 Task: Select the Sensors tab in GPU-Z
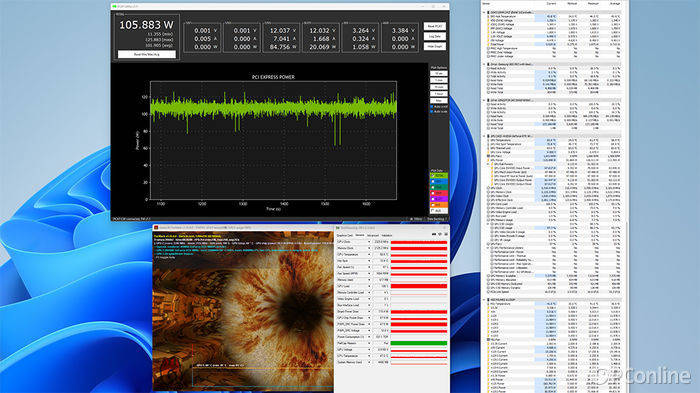(x=360, y=235)
